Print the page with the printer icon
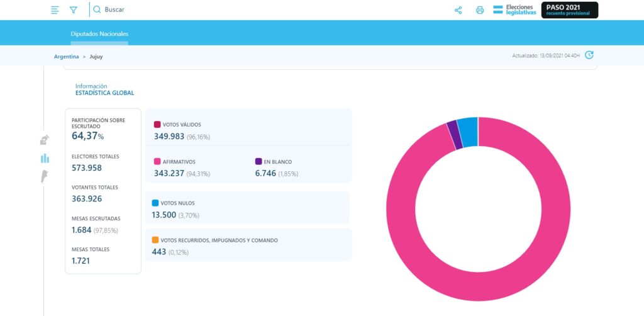 click(x=480, y=10)
